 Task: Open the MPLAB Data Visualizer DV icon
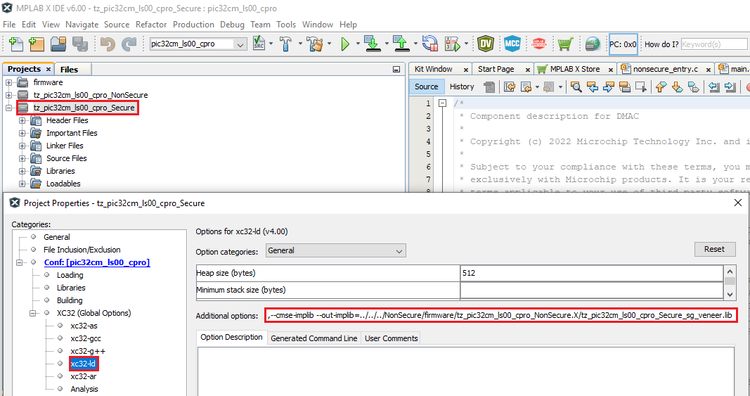point(486,44)
